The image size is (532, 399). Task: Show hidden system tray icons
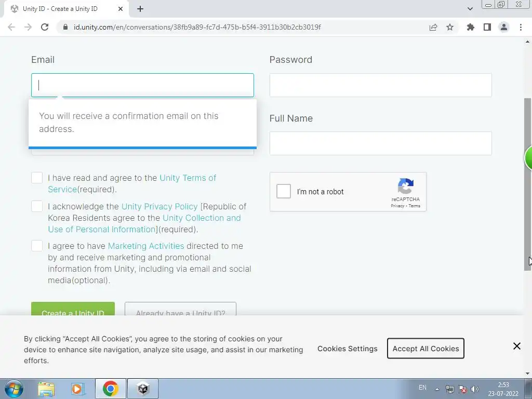(x=437, y=389)
